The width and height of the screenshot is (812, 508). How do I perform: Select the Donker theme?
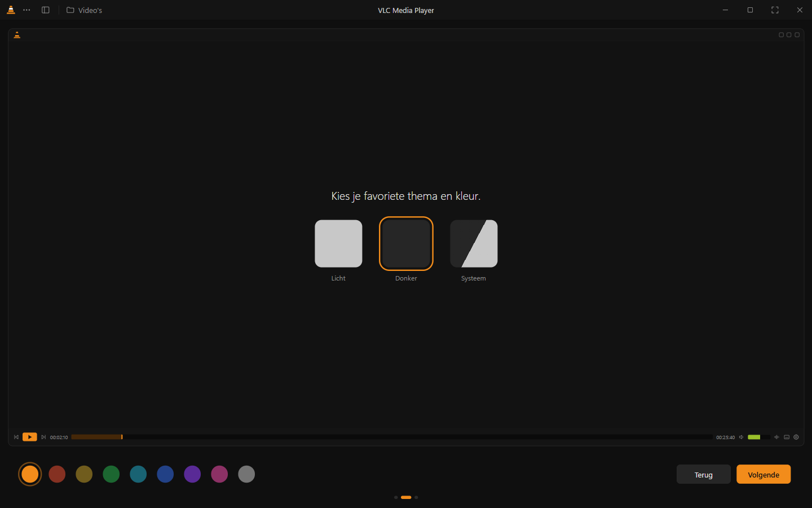click(406, 243)
